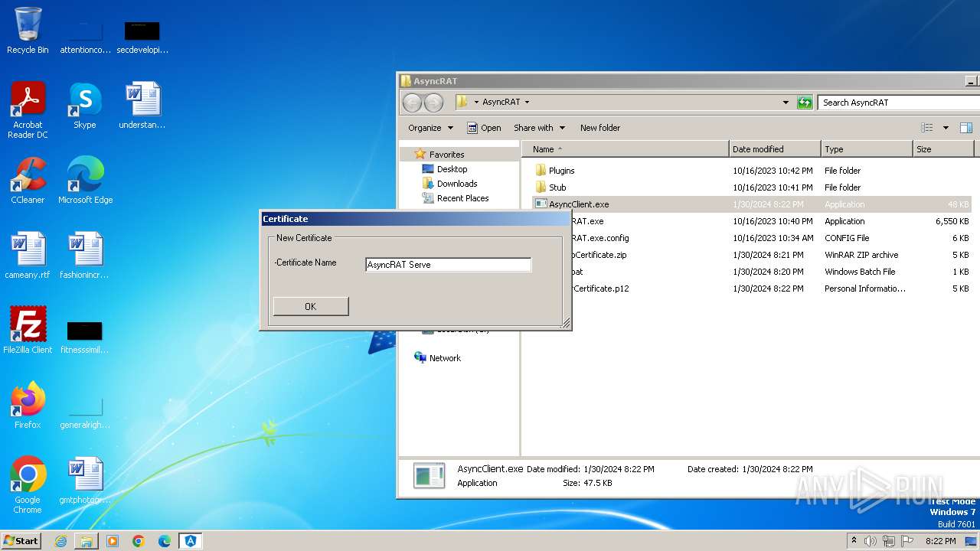Open Chrome from the taskbar
980x551 pixels.
[139, 541]
